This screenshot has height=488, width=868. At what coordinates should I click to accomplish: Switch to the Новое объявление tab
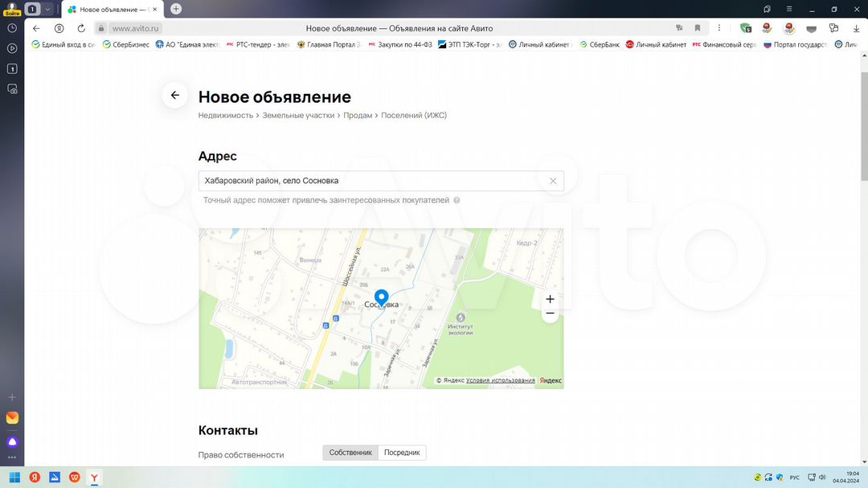pyautogui.click(x=113, y=9)
